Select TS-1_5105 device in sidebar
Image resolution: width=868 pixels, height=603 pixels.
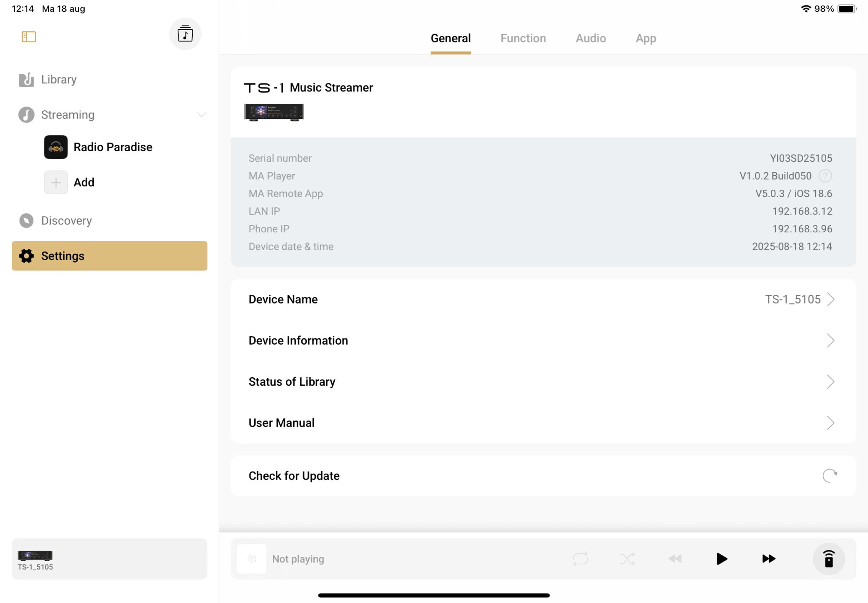109,559
